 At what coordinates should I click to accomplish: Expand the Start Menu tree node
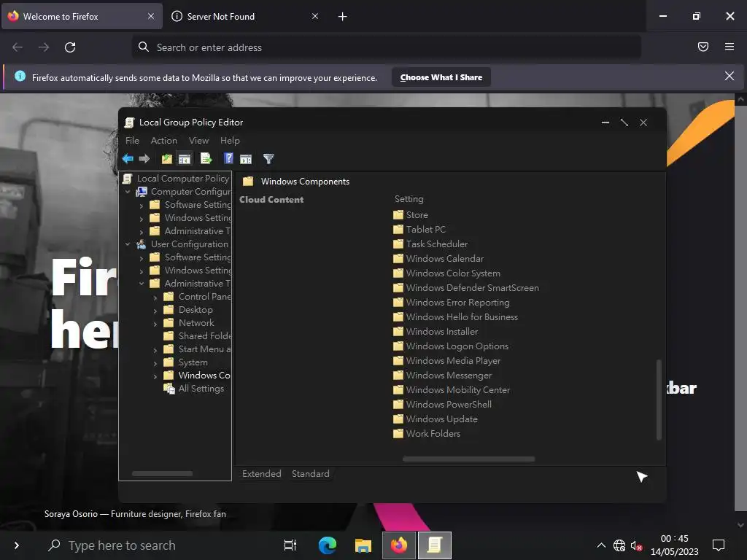(x=155, y=350)
